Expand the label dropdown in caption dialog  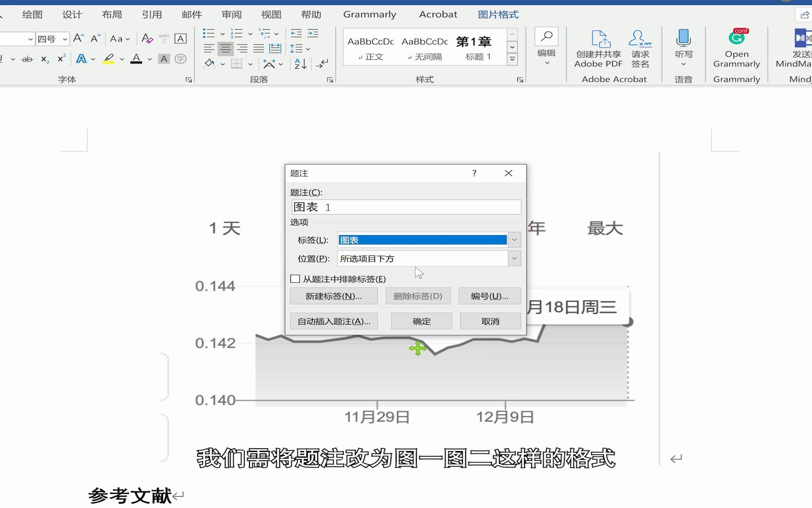(514, 240)
